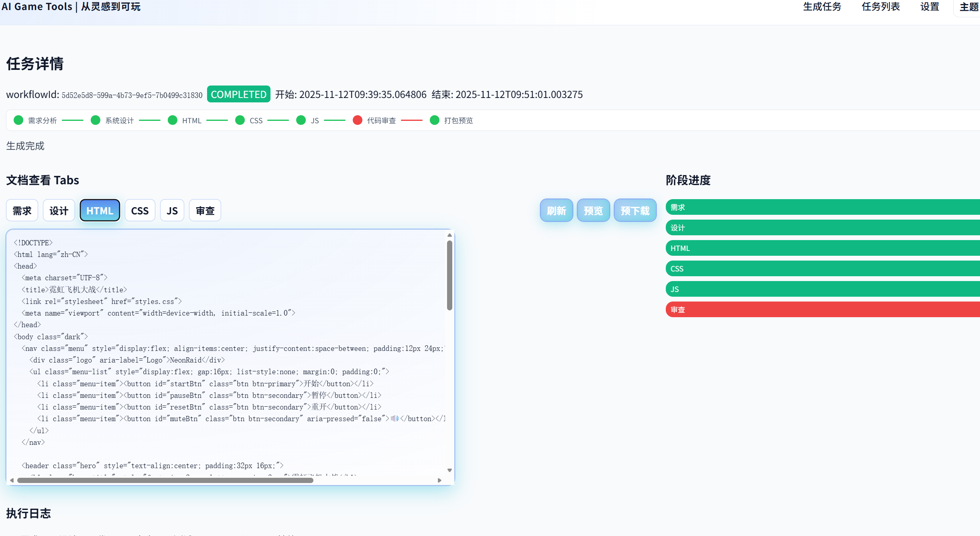Click the 需求分析 green status dot
Screen dimensions: 980x536
(18, 120)
